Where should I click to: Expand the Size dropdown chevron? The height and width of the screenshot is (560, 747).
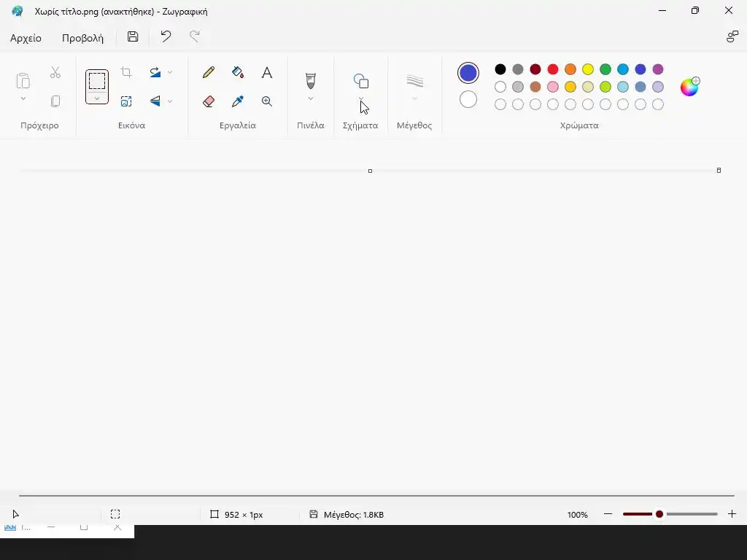[414, 98]
